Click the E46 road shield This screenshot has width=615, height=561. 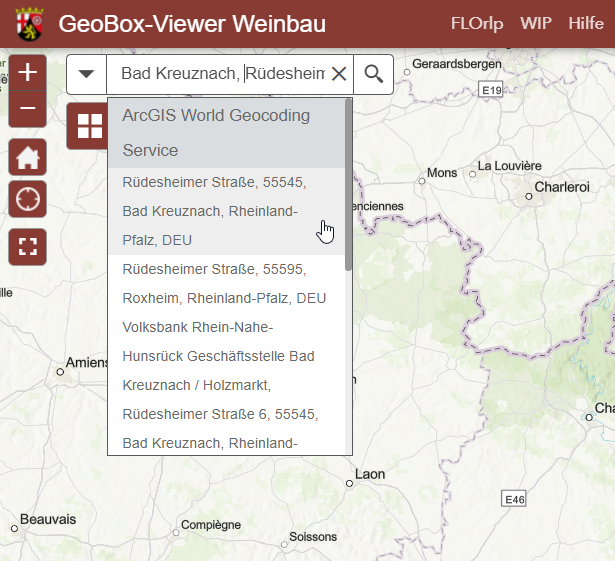point(514,499)
